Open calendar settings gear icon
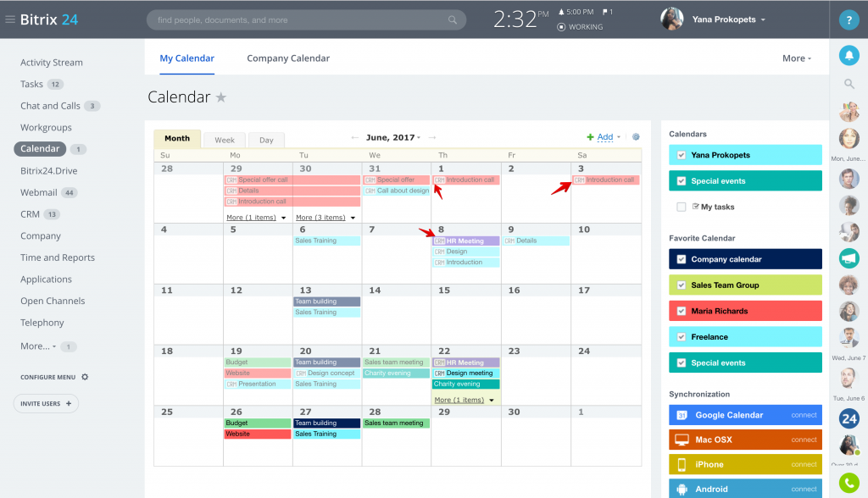Screen dimensions: 868x498 (x=636, y=136)
